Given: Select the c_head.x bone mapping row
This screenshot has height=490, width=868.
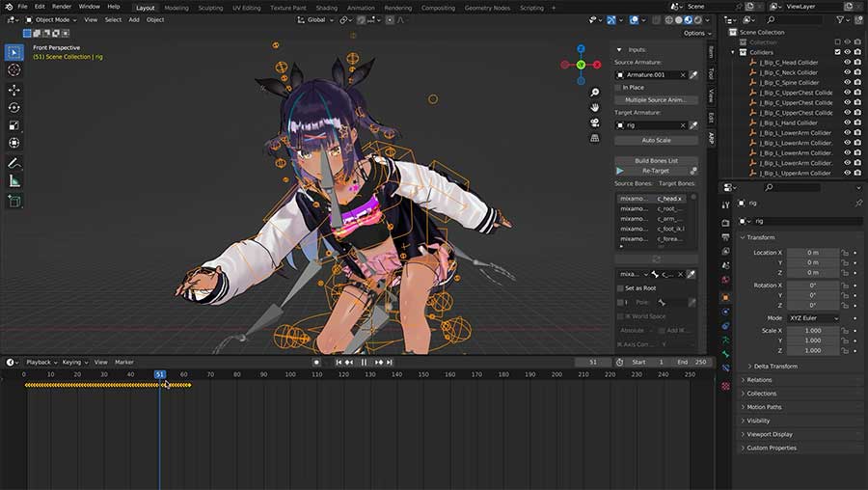Looking at the screenshot, I should 652,199.
